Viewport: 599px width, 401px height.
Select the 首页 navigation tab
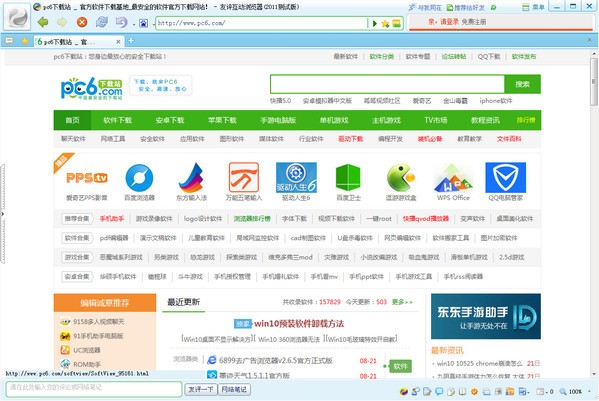click(72, 120)
